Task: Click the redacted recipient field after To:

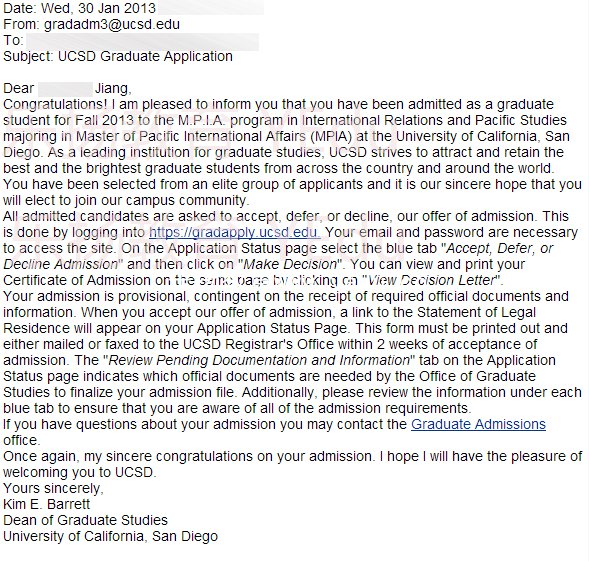Action: click(143, 41)
